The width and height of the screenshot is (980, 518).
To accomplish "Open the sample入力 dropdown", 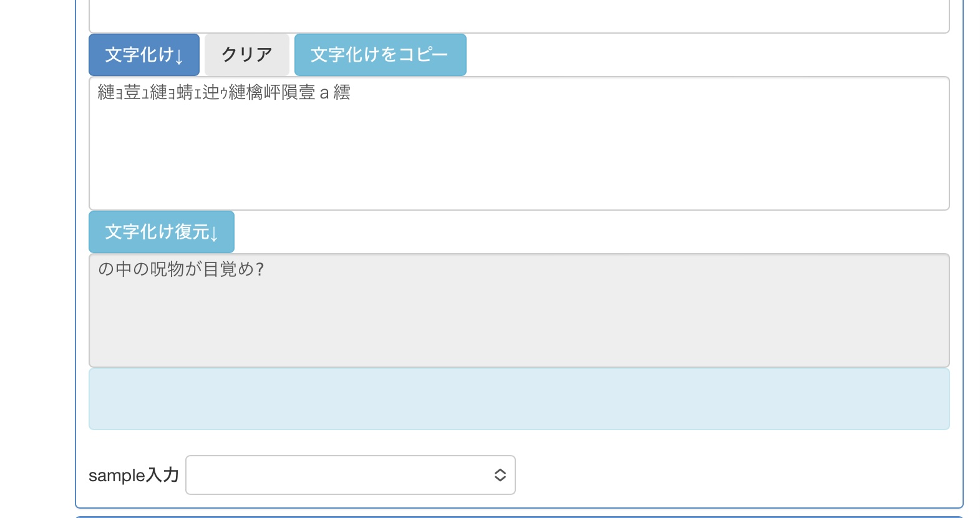I will (x=350, y=475).
